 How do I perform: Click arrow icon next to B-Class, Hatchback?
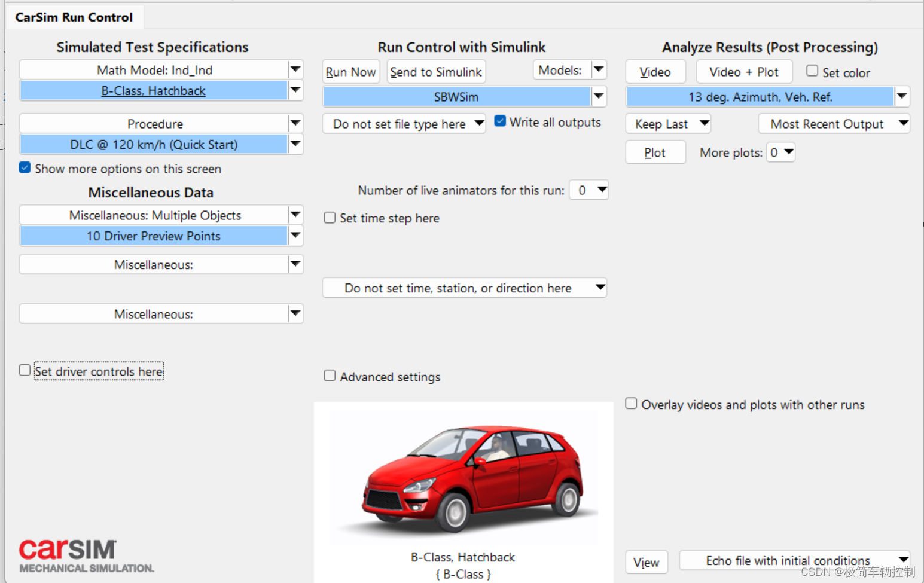click(295, 91)
